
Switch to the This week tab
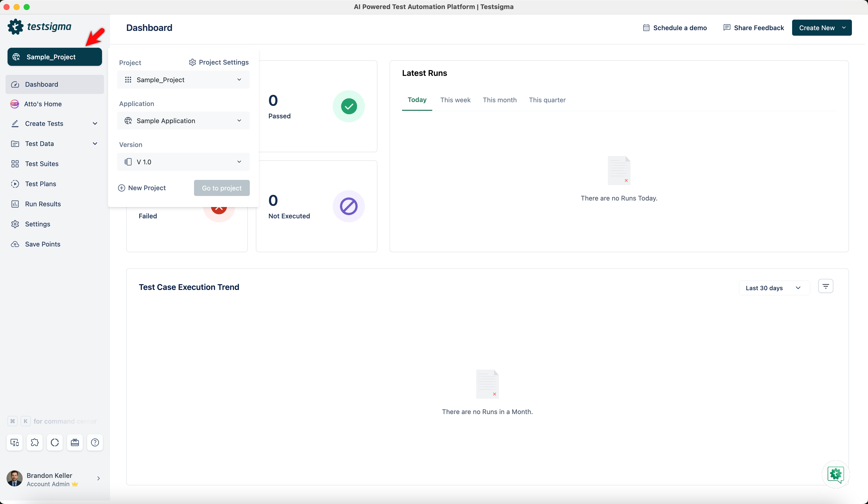point(455,100)
